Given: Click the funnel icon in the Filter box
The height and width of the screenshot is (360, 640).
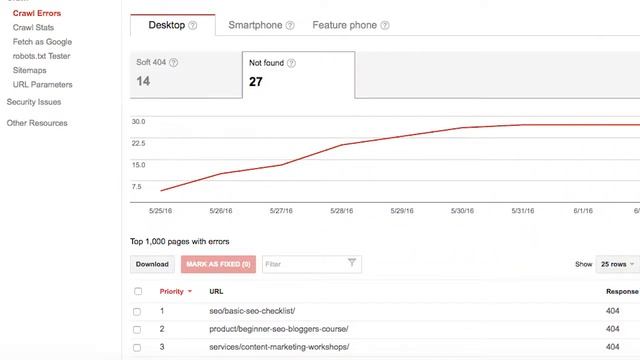Looking at the screenshot, I should click(352, 262).
